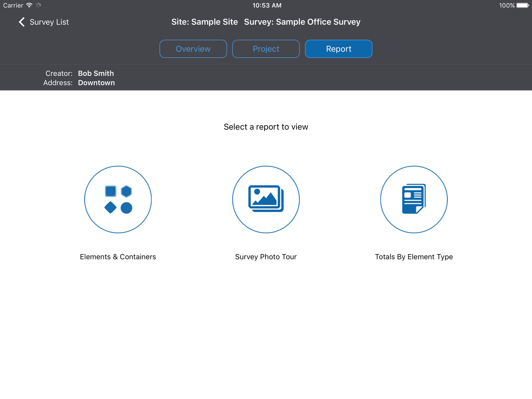This screenshot has width=532, height=399.
Task: Click the Survey Photo Tour label
Action: point(266,257)
